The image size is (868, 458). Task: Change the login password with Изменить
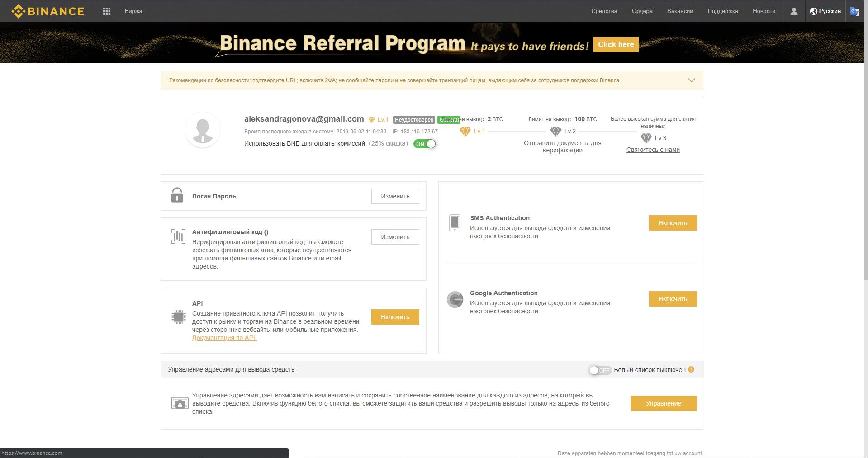click(x=395, y=196)
